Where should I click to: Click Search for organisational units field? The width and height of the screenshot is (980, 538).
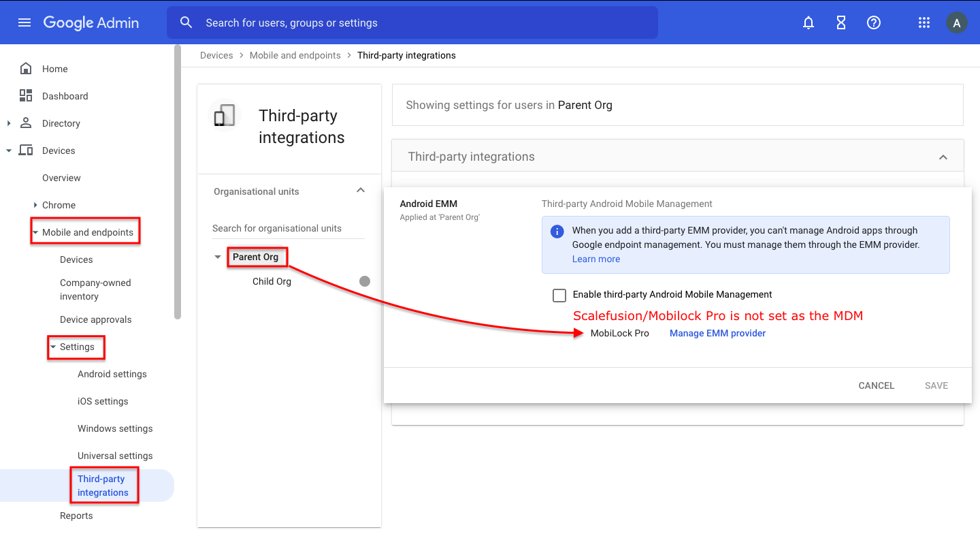point(289,228)
